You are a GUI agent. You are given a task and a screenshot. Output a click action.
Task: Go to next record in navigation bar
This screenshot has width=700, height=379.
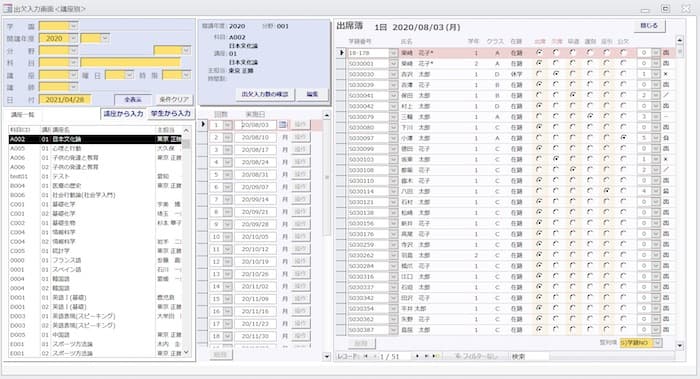[x=417, y=357]
